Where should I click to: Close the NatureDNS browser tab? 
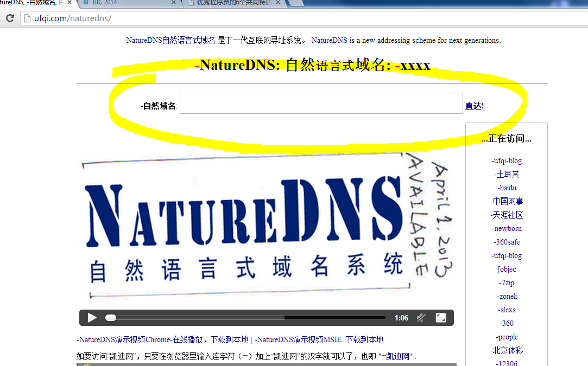(69, 3)
